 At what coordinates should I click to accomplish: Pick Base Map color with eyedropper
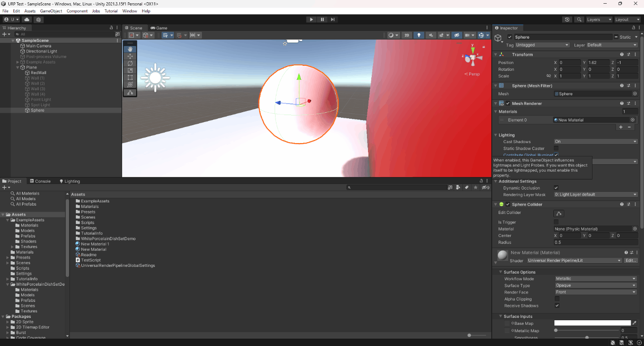click(635, 323)
